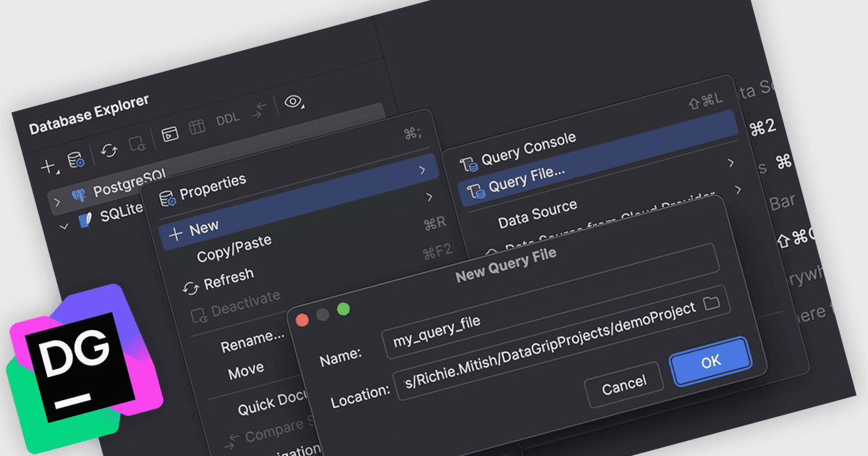This screenshot has width=868, height=456.
Task: Choose Query Console in the New submenu
Action: coord(529,148)
